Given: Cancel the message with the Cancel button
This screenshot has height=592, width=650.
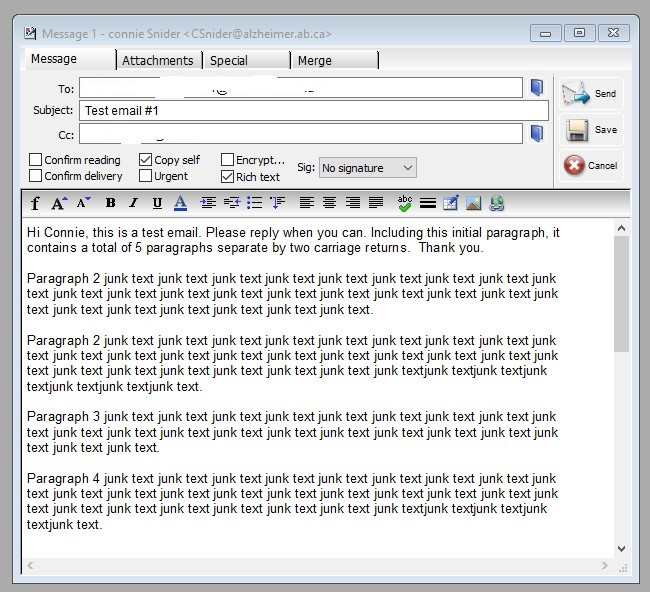Looking at the screenshot, I should [591, 166].
